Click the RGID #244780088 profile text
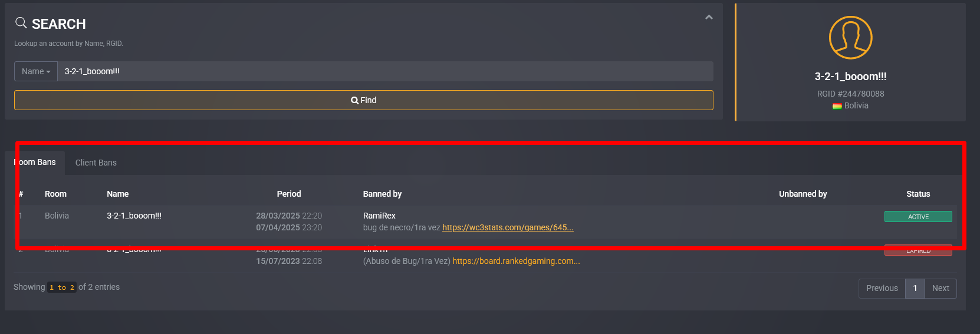The width and height of the screenshot is (980, 334). point(850,94)
